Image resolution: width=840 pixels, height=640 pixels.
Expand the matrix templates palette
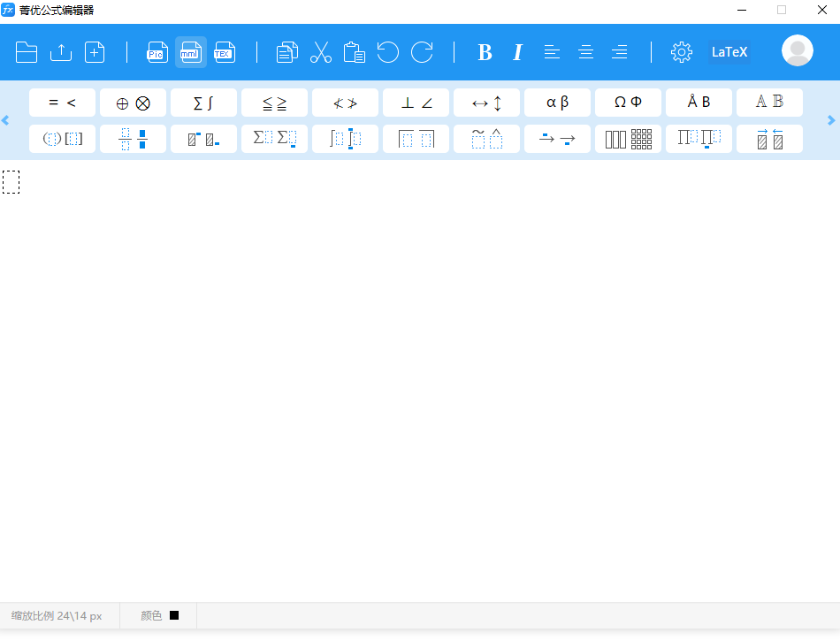click(628, 139)
